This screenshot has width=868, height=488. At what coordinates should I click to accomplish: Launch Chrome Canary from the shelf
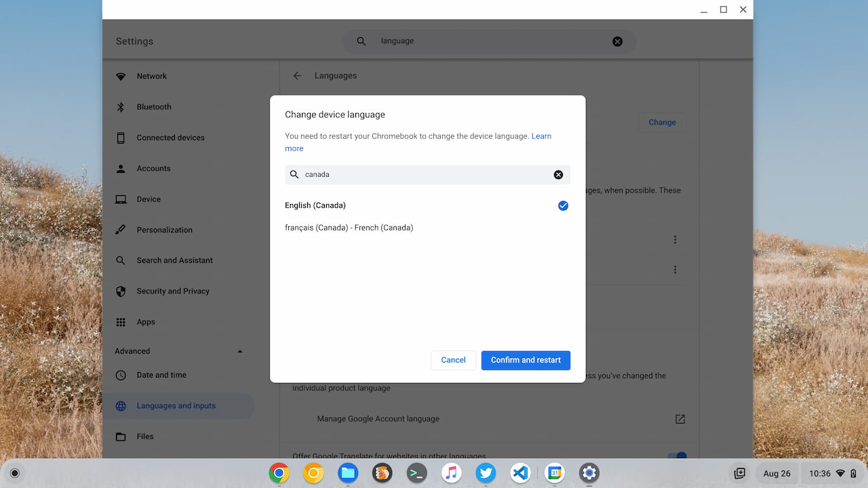point(313,473)
